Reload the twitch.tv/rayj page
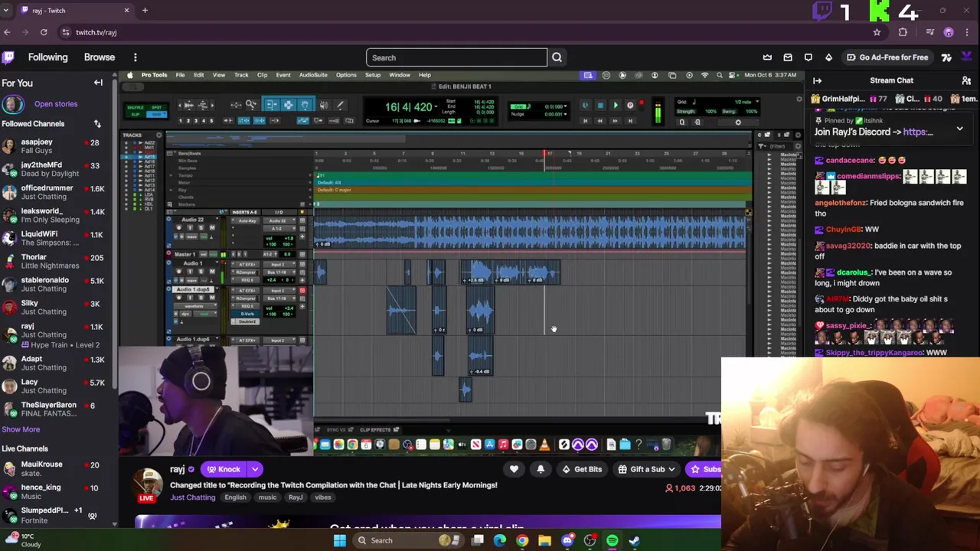The image size is (980, 551). pyautogui.click(x=44, y=32)
